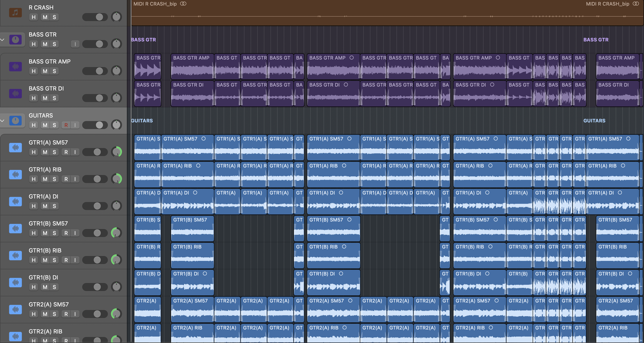The height and width of the screenshot is (343, 644).
Task: Collapse the BASS GTR track stack
Action: point(3,40)
